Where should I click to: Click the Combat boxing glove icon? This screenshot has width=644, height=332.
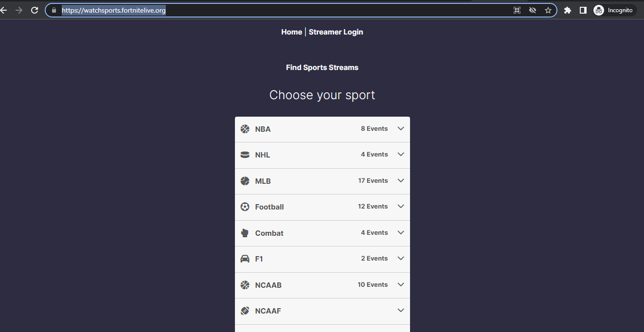click(x=245, y=232)
